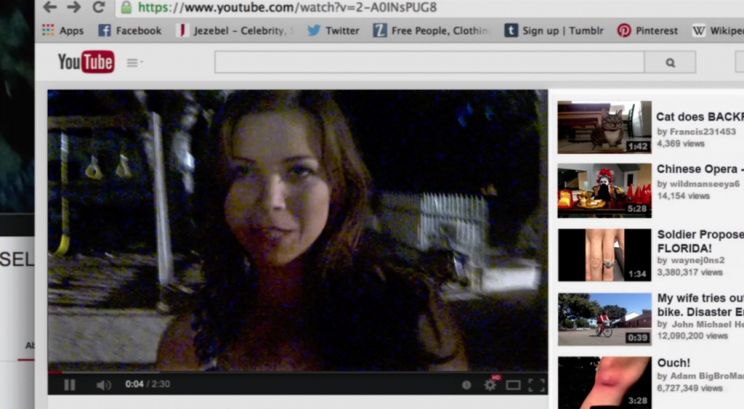Screen dimensions: 744x409
Task: Go forward in browser history
Action: (x=73, y=7)
